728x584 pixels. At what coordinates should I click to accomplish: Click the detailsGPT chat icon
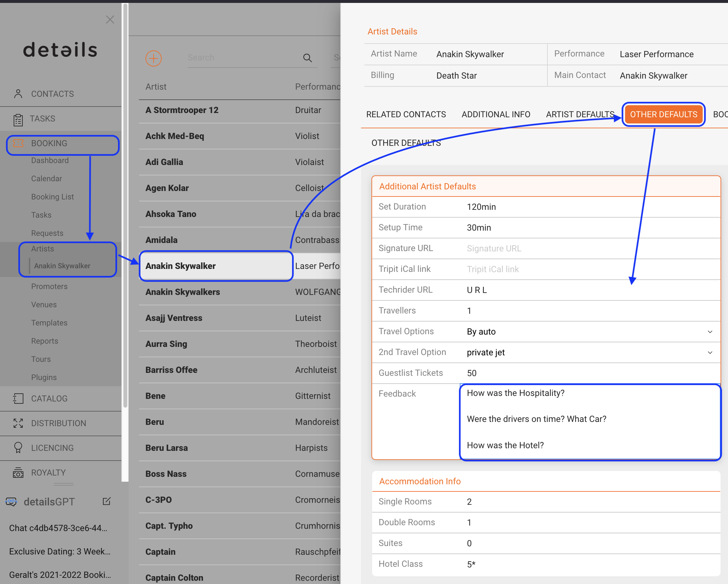pos(11,501)
